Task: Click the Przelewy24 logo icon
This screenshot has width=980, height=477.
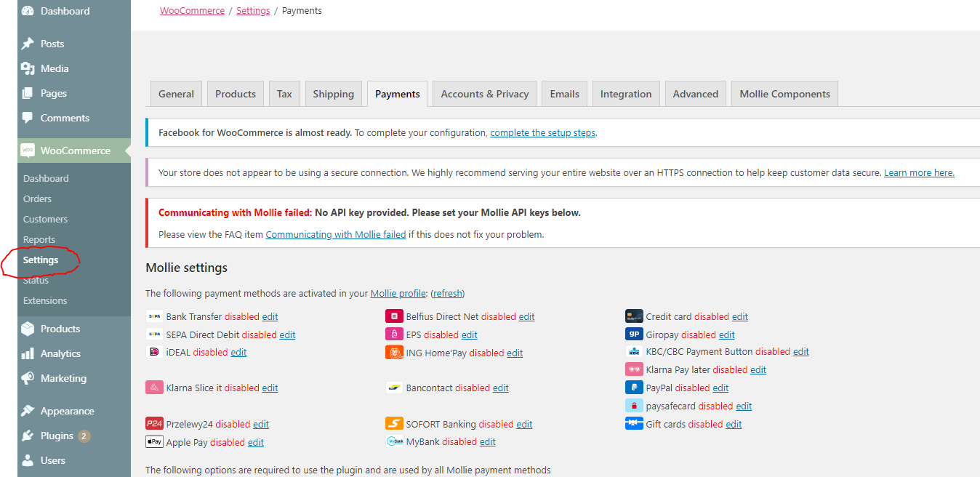Action: [154, 424]
